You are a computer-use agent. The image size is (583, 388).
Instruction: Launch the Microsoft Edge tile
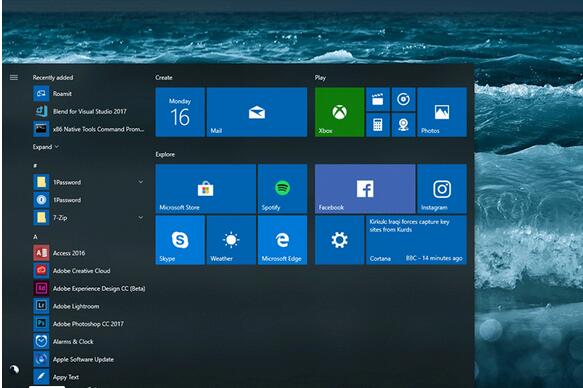283,240
